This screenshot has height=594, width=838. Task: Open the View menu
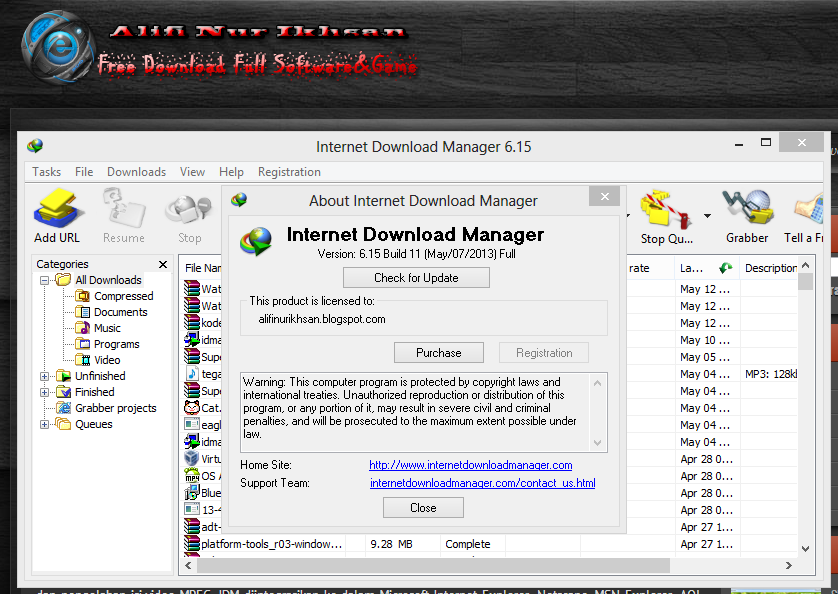[x=192, y=172]
